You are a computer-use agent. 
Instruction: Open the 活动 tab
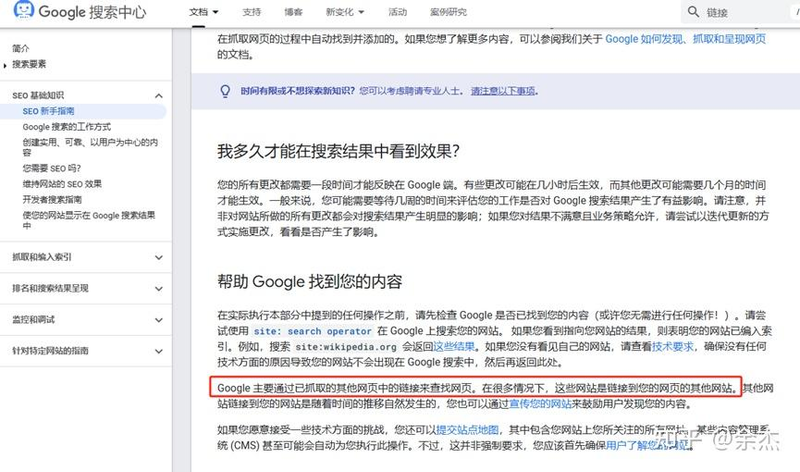397,12
